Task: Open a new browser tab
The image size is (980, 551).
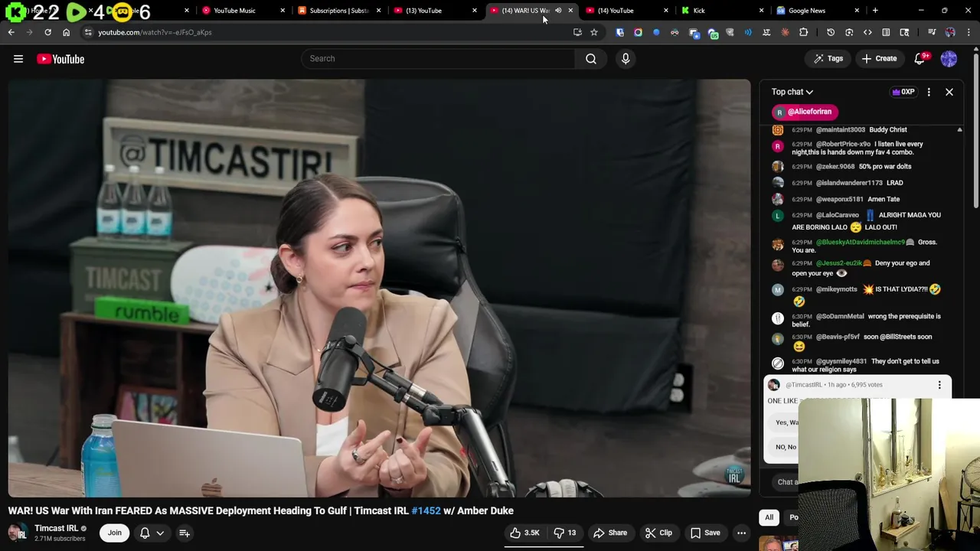Action: (875, 11)
